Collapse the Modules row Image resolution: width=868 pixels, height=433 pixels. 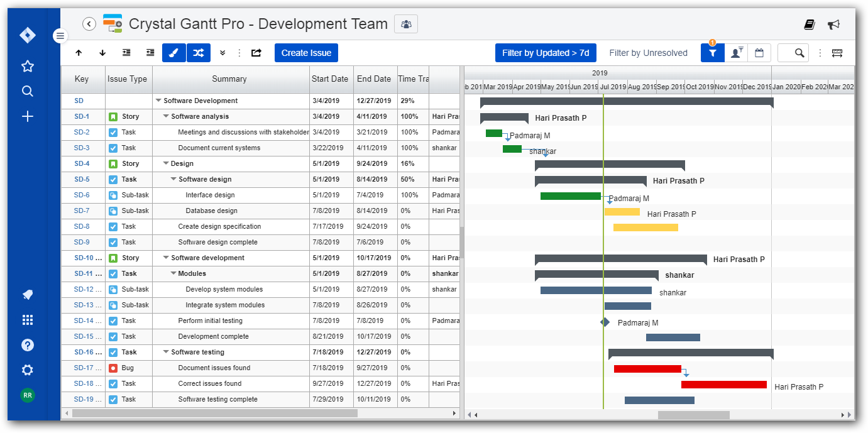173,273
